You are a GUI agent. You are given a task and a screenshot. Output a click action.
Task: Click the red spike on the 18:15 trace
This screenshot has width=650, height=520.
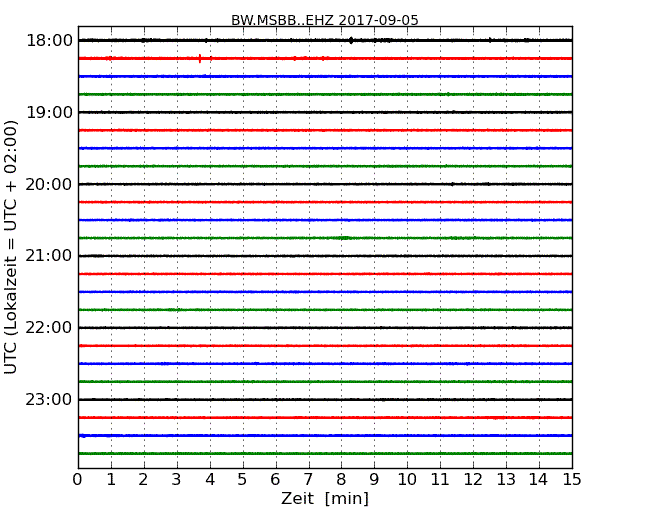click(200, 58)
